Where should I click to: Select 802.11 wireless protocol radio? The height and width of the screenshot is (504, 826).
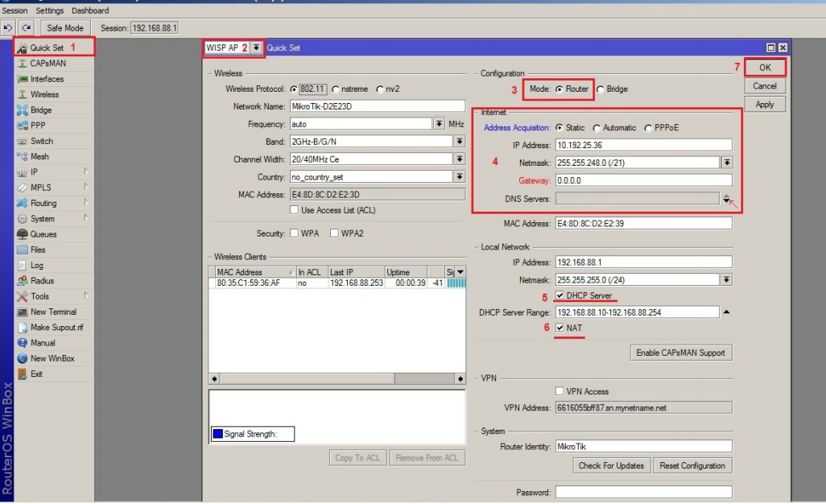[293, 89]
